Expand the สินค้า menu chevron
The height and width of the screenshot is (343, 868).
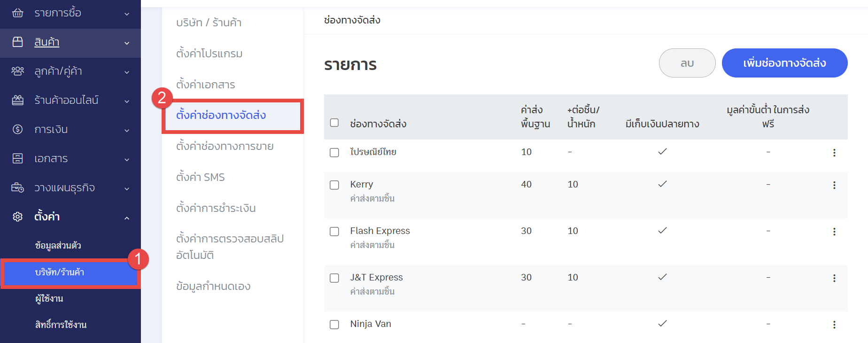coord(127,43)
